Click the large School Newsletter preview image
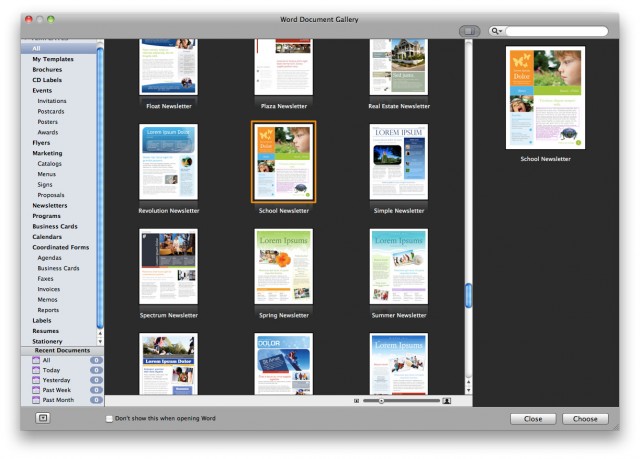640x459 pixels. (x=545, y=98)
